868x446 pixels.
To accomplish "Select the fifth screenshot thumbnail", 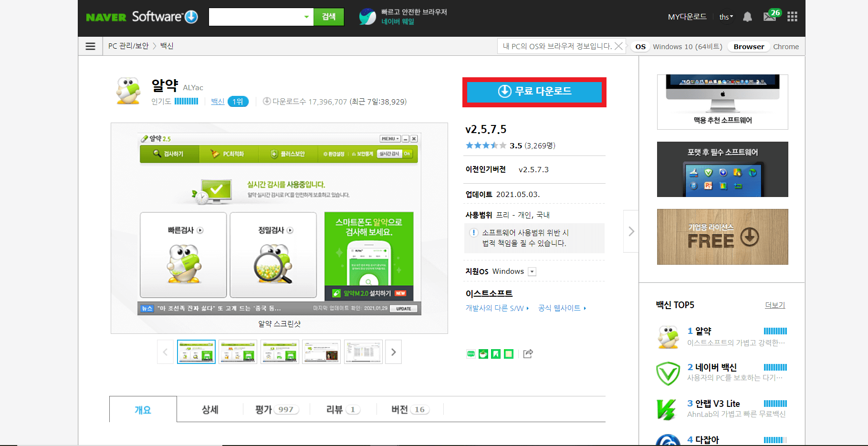I will coord(363,352).
